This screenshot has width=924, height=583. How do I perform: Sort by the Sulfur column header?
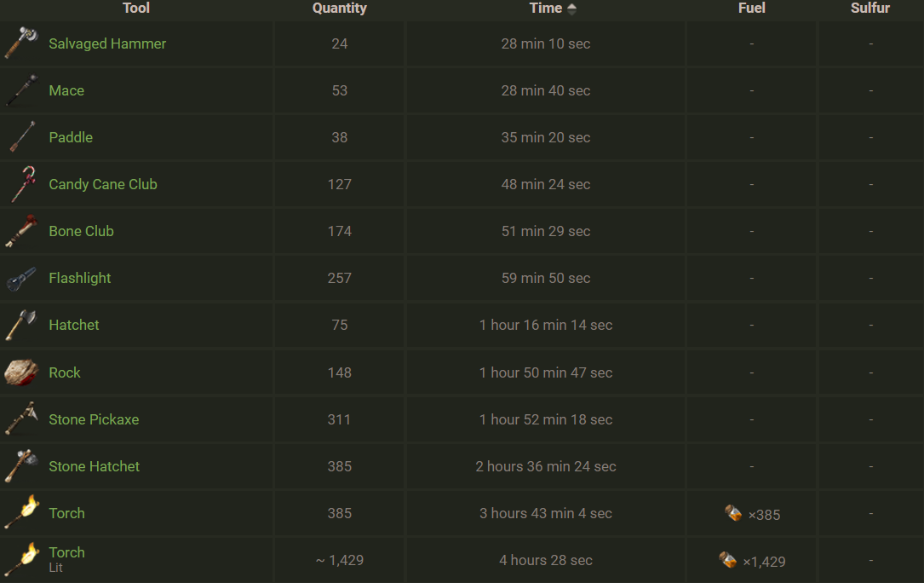[x=869, y=9]
